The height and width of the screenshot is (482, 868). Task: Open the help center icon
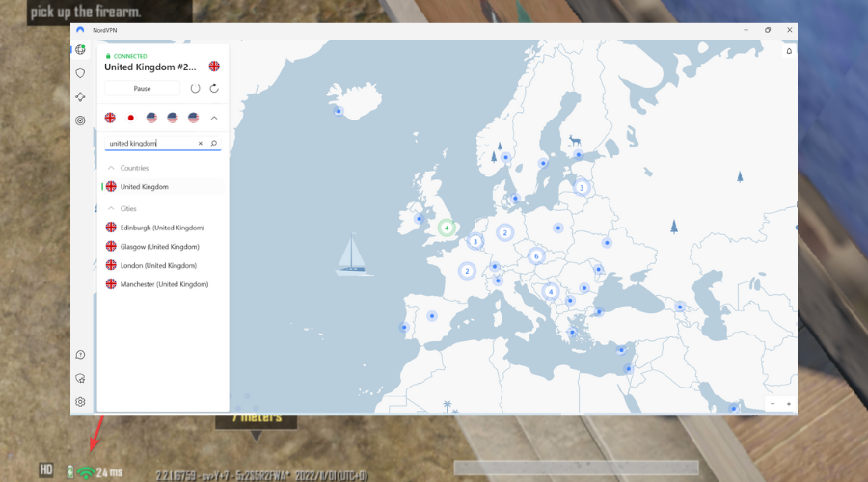click(x=80, y=355)
